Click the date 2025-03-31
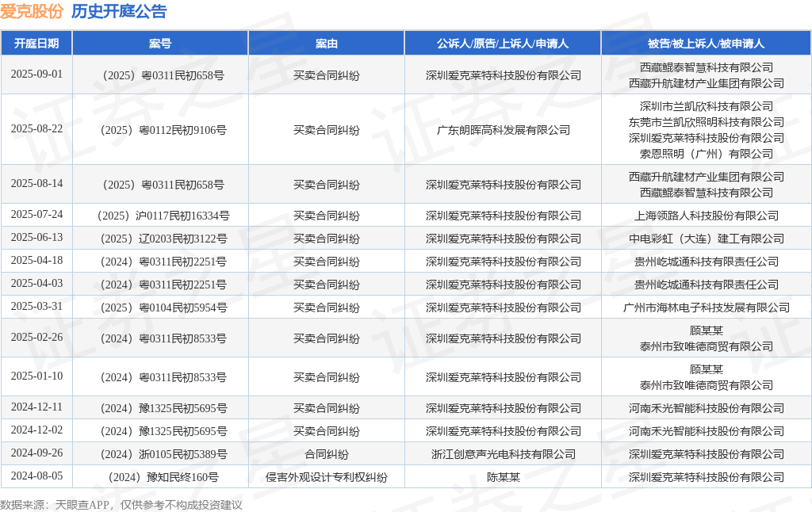812x512 pixels. (36, 307)
